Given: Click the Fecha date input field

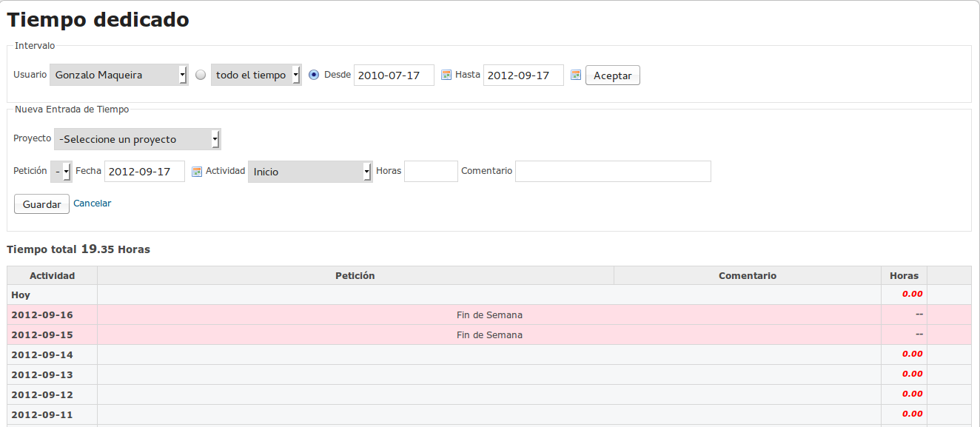Looking at the screenshot, I should coord(144,171).
